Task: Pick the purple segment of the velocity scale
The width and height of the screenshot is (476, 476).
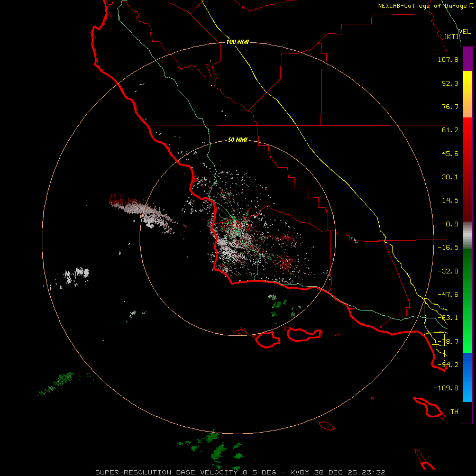Action: point(467,59)
